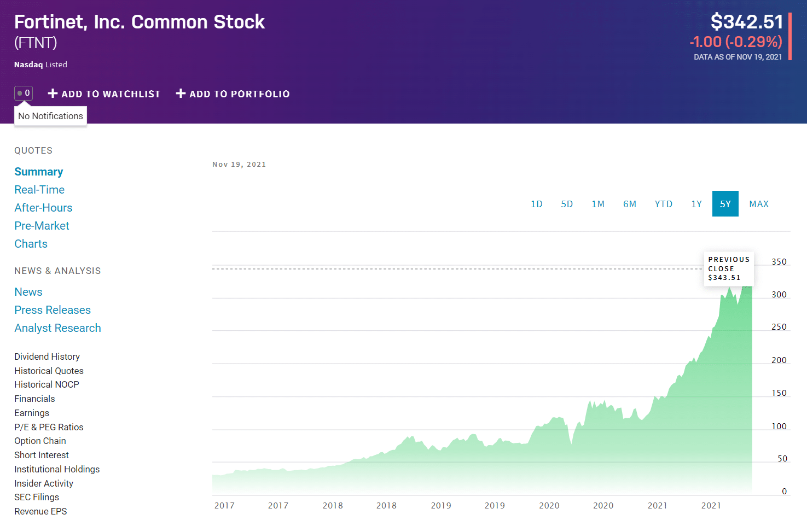Click the Previous Close $343.51 tooltip
807x532 pixels.
[x=729, y=268]
